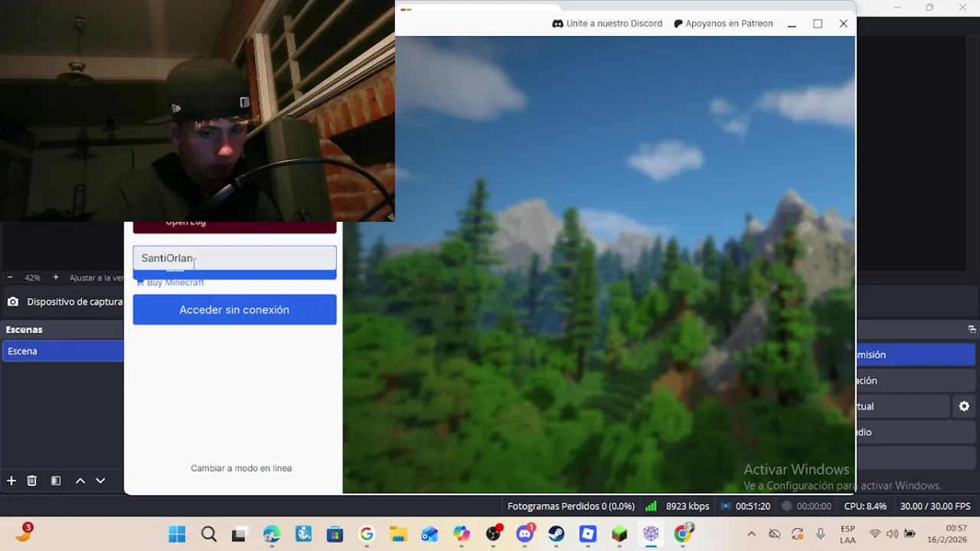Image resolution: width=980 pixels, height=551 pixels.
Task: Click the '30.00 / 30.00 FPS' readout
Action: 935,507
